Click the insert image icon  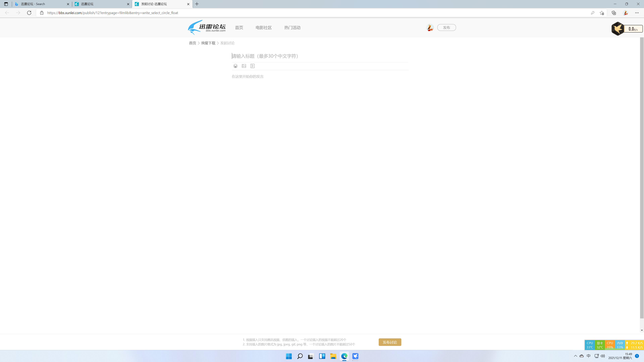tap(244, 66)
